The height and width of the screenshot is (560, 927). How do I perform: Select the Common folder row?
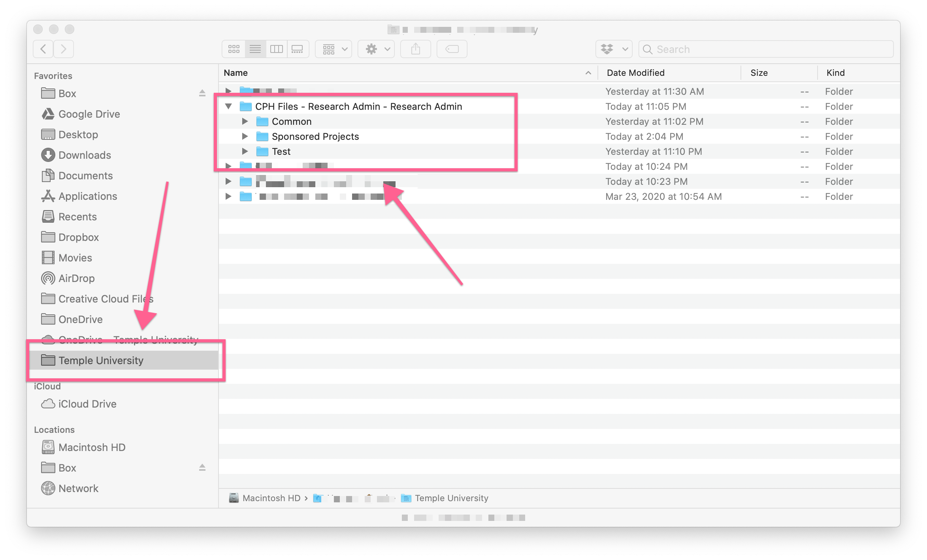tap(560, 121)
